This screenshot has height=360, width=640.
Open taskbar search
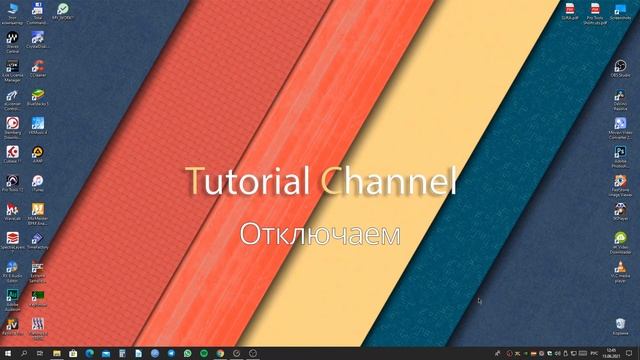(x=24, y=353)
